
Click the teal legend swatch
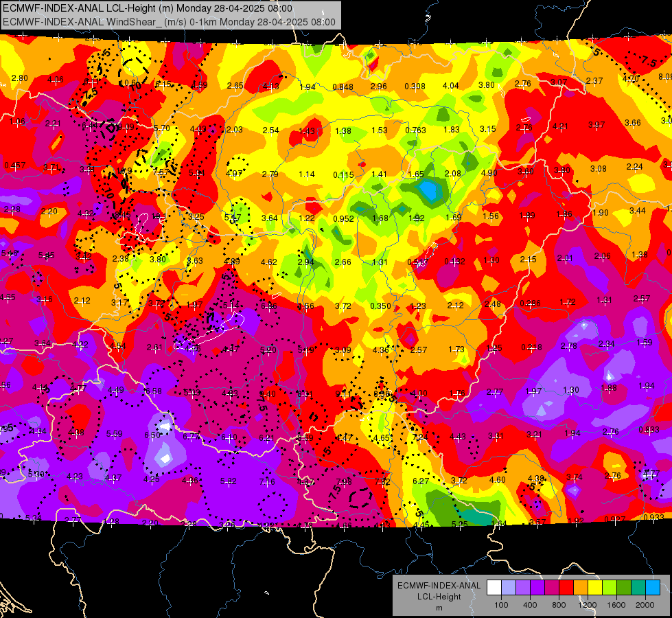[638, 588]
